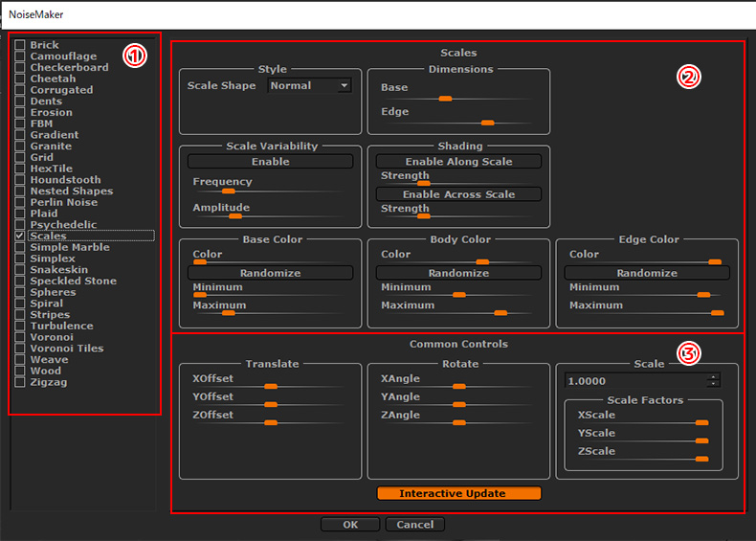Enable the Perlin Noise checkbox
The image size is (756, 541).
pyautogui.click(x=20, y=202)
